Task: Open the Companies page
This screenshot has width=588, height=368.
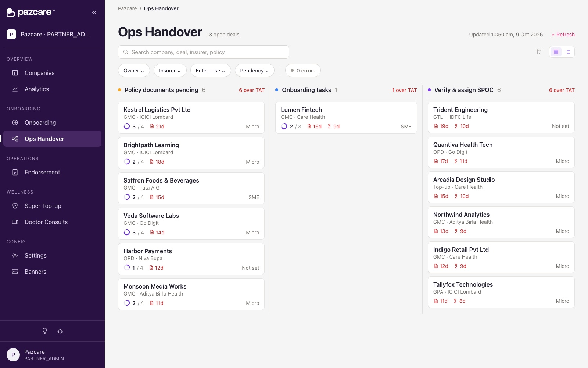Action: pyautogui.click(x=52, y=73)
